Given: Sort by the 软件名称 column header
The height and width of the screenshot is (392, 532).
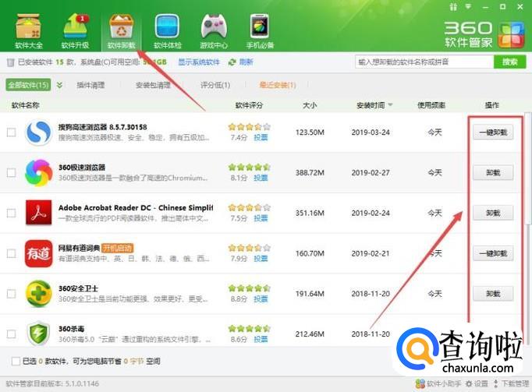Looking at the screenshot, I should click(x=26, y=105).
